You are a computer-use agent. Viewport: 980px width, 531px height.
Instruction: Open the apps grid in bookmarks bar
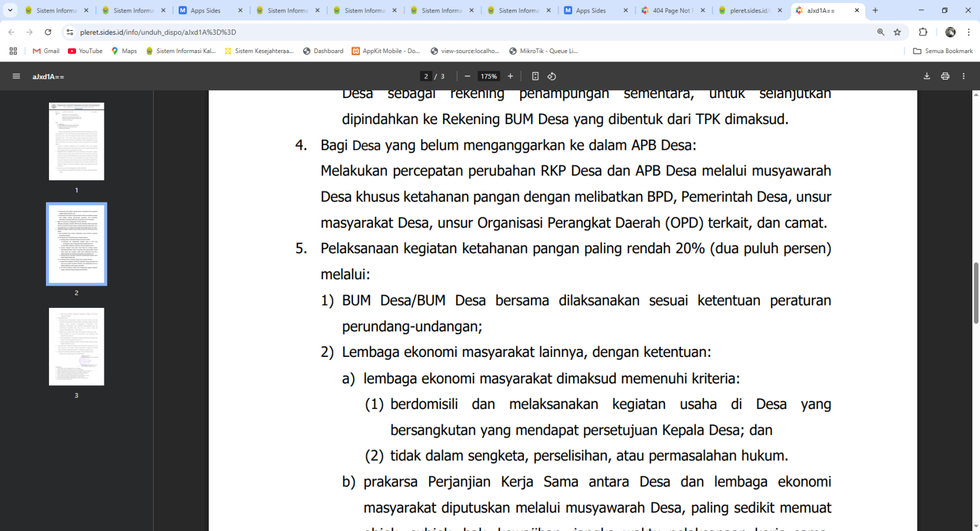tap(13, 51)
